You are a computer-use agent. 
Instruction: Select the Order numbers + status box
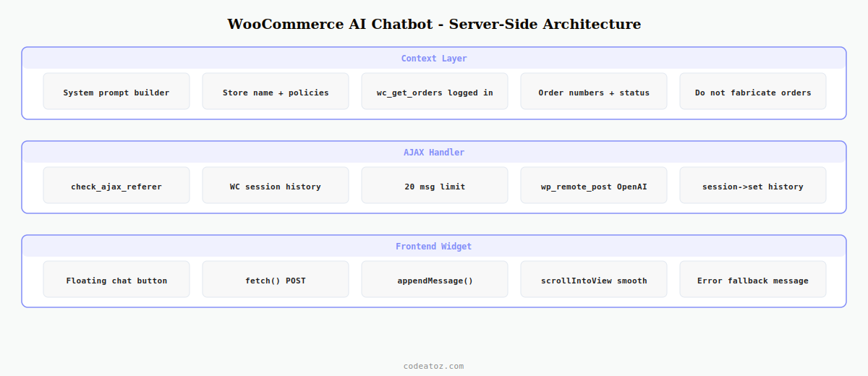pyautogui.click(x=594, y=91)
